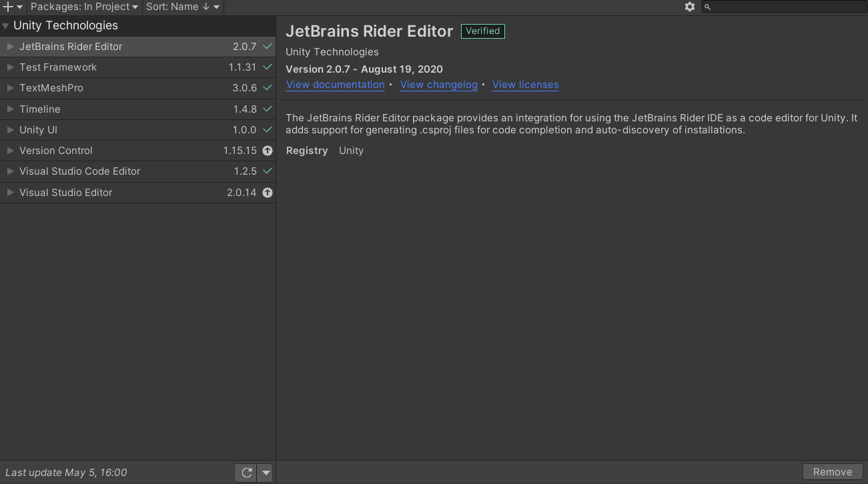Expand Version Control versions arrow

point(10,151)
